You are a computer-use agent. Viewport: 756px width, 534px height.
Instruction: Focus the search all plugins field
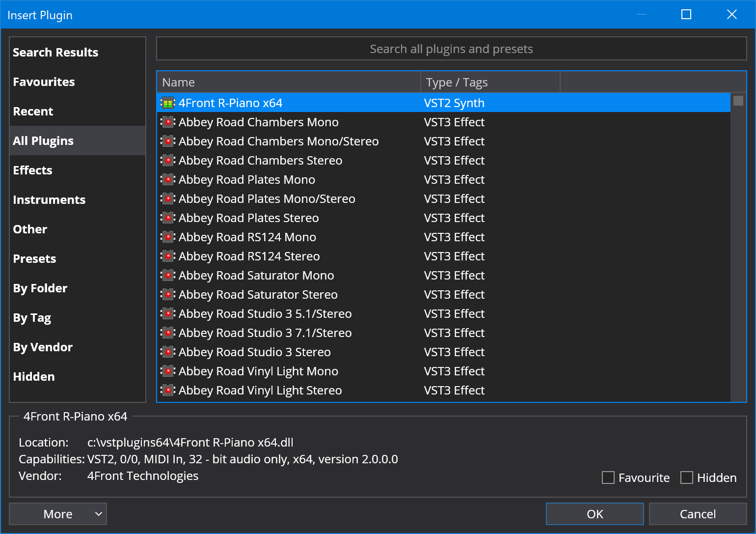coord(451,49)
